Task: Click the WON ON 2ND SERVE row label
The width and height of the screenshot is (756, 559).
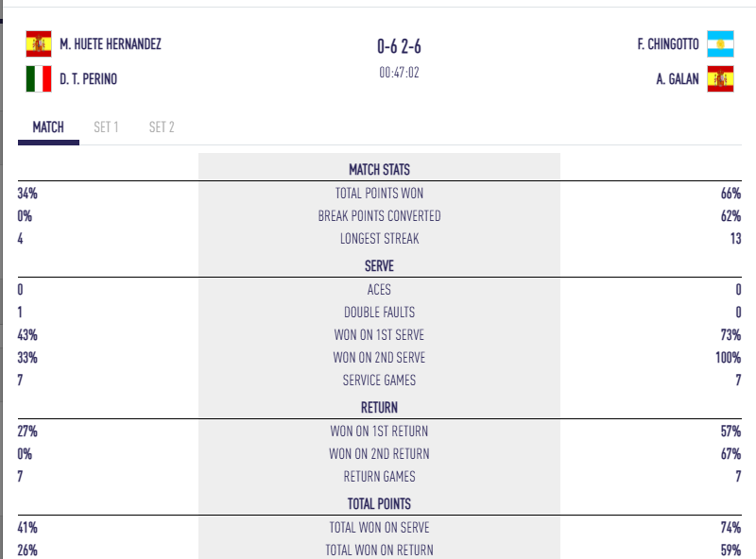Action: [379, 358]
